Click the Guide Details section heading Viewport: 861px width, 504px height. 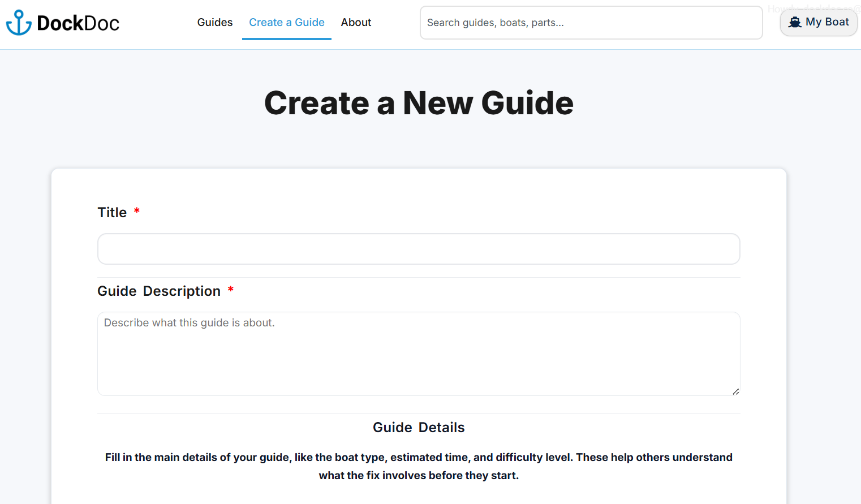click(x=419, y=428)
